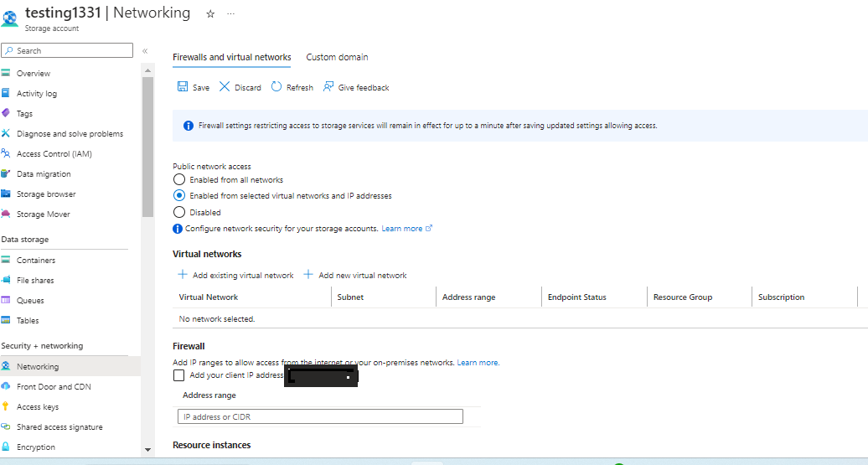Select Enabled from all networks

coord(178,179)
